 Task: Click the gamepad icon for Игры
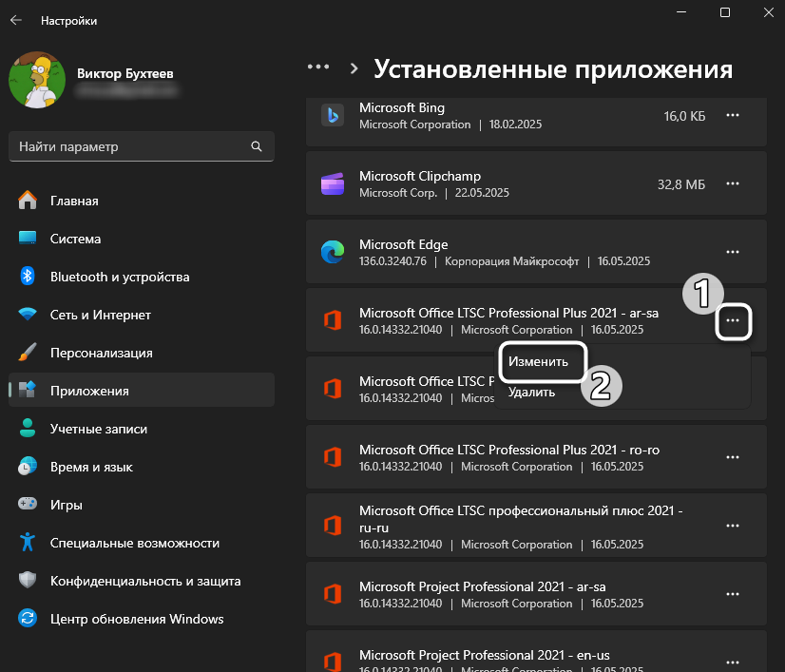click(x=28, y=503)
